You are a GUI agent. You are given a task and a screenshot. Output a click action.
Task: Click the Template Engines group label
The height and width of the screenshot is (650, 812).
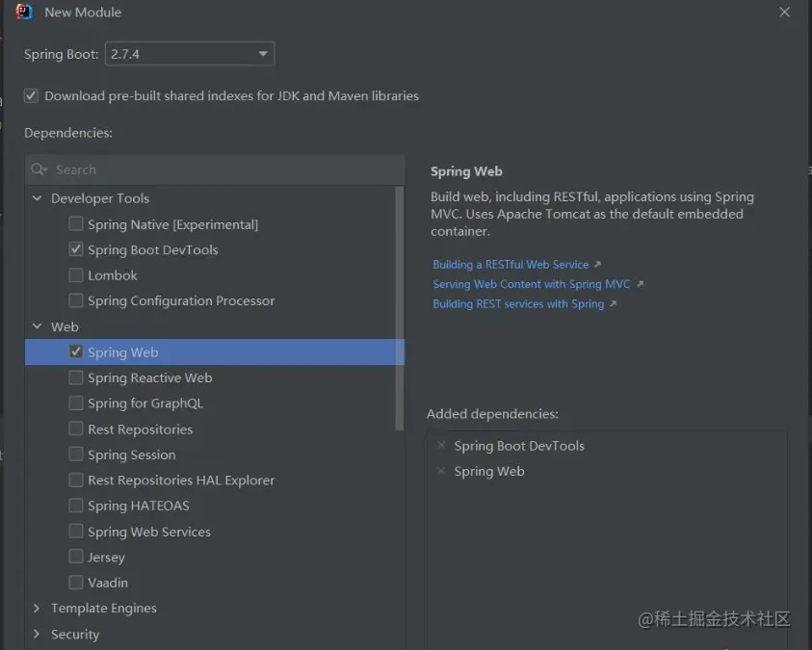click(104, 608)
